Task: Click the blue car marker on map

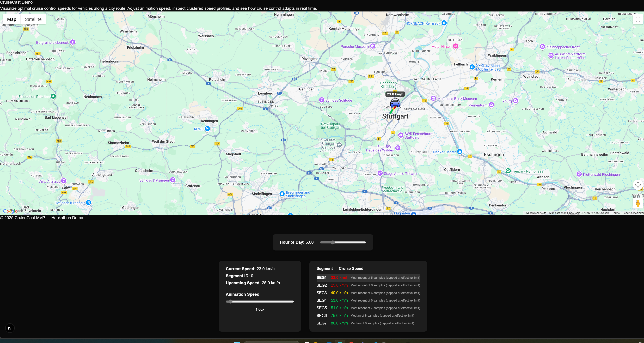Action: click(x=395, y=102)
